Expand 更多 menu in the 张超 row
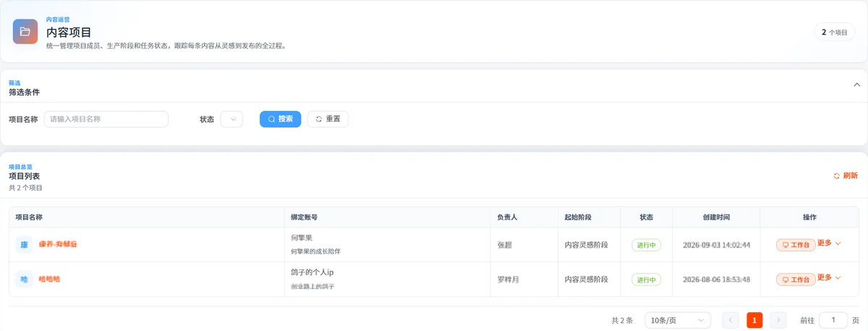Screen dimensions: 868x331 [x=829, y=243]
